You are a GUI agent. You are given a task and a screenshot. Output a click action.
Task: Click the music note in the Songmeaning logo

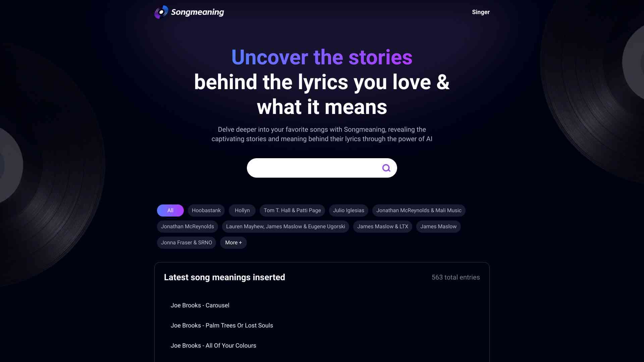[x=161, y=12]
